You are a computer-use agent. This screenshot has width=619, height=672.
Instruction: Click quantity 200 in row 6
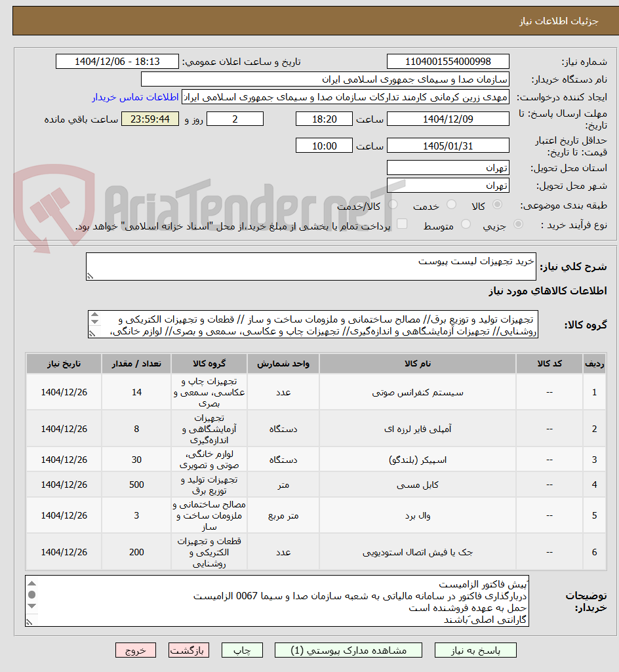click(x=136, y=553)
